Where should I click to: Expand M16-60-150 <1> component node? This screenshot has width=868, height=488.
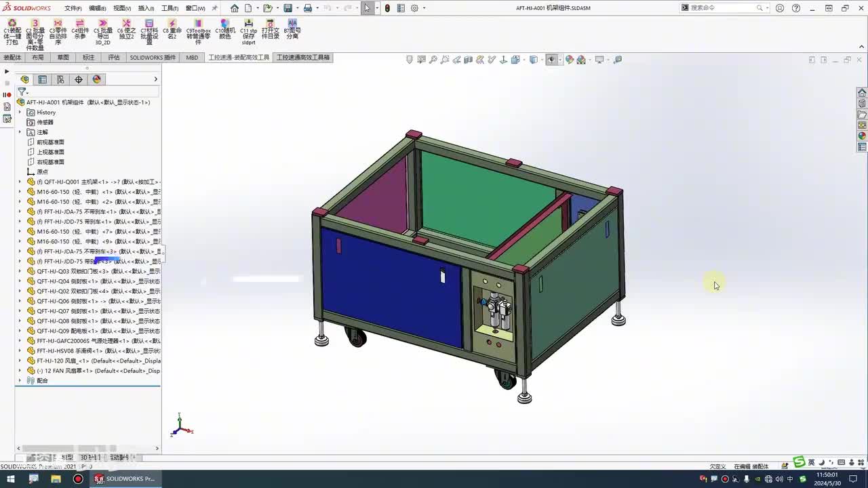pos(20,192)
